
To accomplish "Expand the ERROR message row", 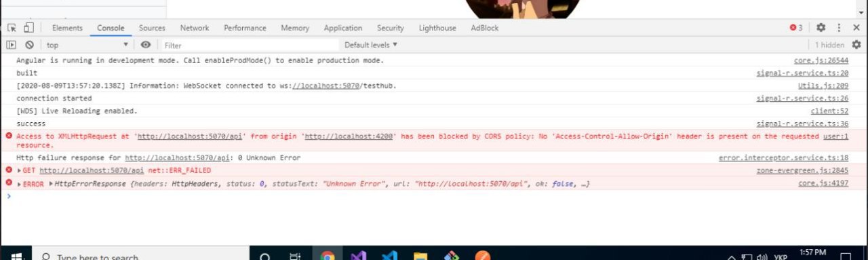I will tap(20, 183).
